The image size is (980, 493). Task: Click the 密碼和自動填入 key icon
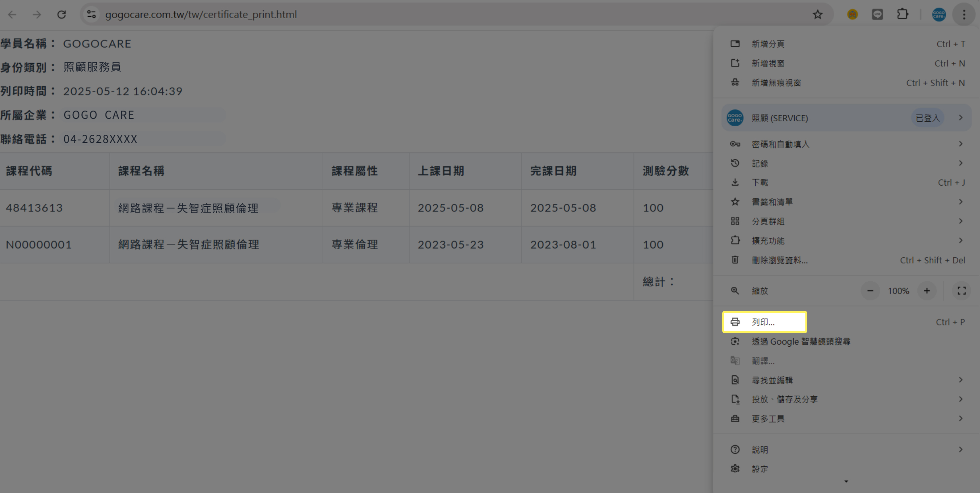tap(735, 144)
